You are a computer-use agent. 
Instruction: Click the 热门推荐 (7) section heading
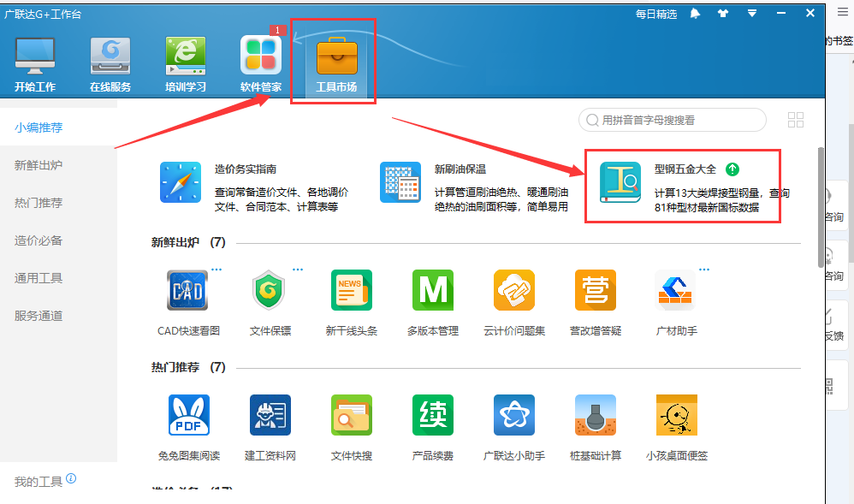[x=188, y=367]
